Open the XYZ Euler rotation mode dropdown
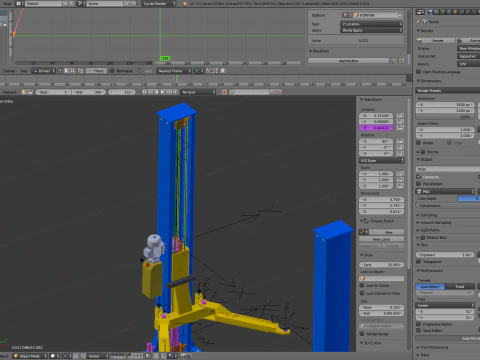 click(x=382, y=160)
